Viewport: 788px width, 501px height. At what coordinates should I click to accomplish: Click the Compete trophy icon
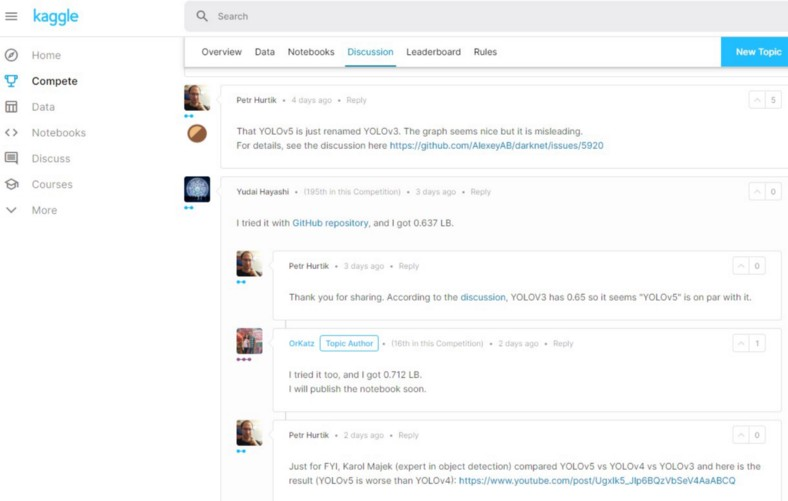pyautogui.click(x=11, y=81)
